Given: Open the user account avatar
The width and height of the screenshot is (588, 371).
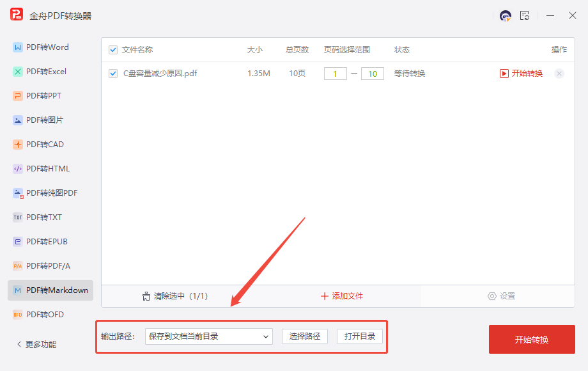Looking at the screenshot, I should (x=506, y=16).
